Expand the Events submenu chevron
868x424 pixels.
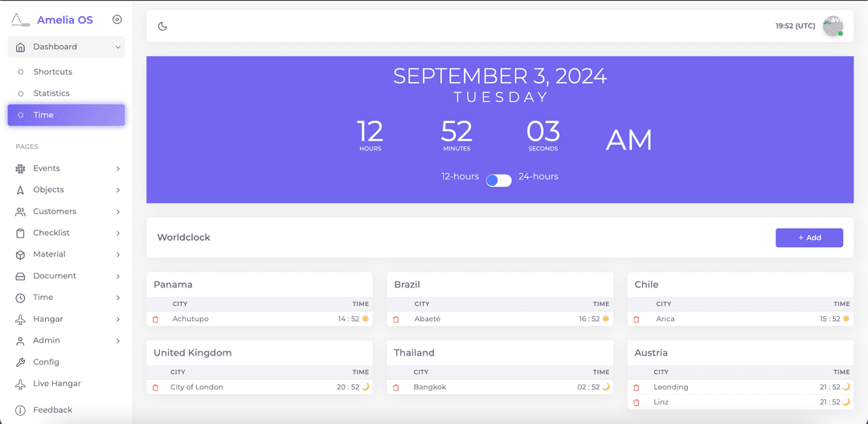tap(118, 168)
